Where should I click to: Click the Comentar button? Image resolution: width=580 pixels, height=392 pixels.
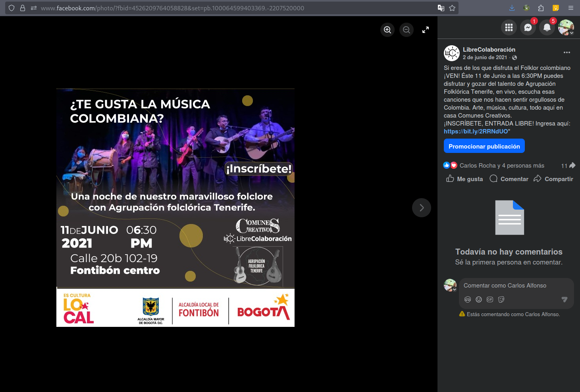(509, 179)
